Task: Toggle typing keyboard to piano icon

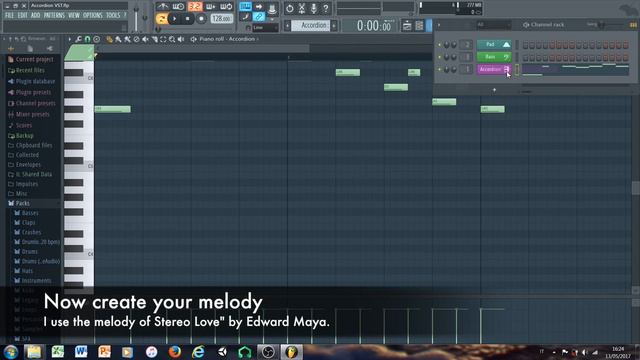Action: click(x=245, y=7)
